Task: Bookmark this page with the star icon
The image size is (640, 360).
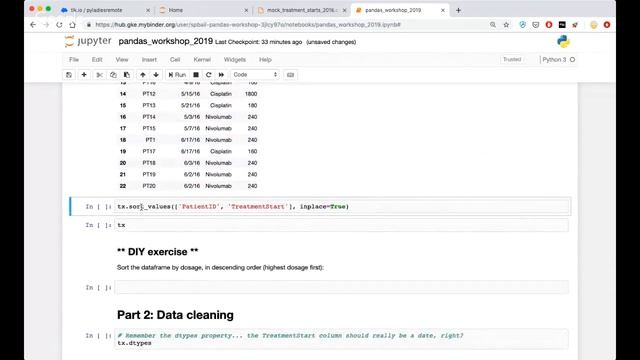Action: (506, 25)
